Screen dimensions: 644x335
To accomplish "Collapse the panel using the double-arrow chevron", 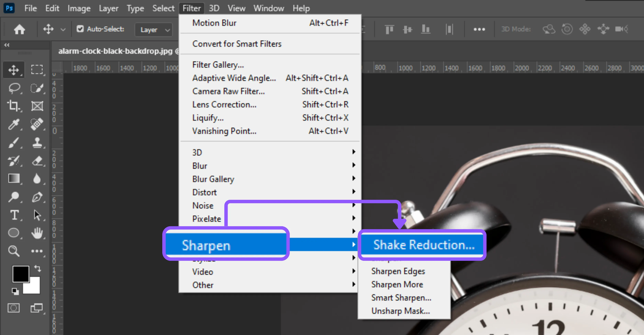I will (x=7, y=45).
